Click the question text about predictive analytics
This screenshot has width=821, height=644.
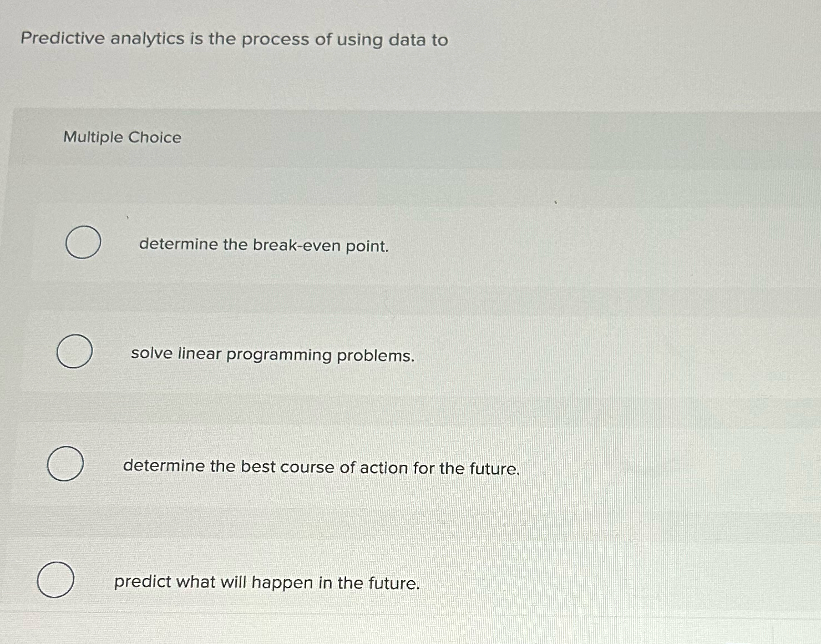click(x=232, y=39)
